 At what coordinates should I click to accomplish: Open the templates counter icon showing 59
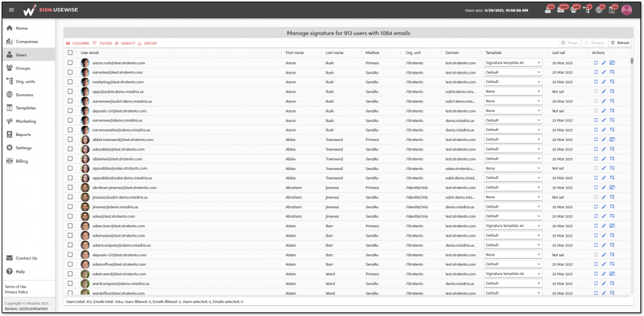613,9
